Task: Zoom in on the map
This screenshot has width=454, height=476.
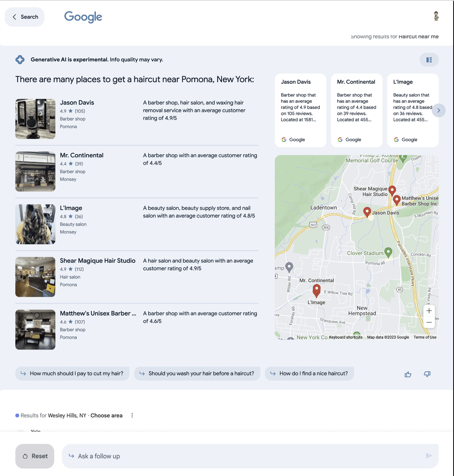Action: [429, 311]
